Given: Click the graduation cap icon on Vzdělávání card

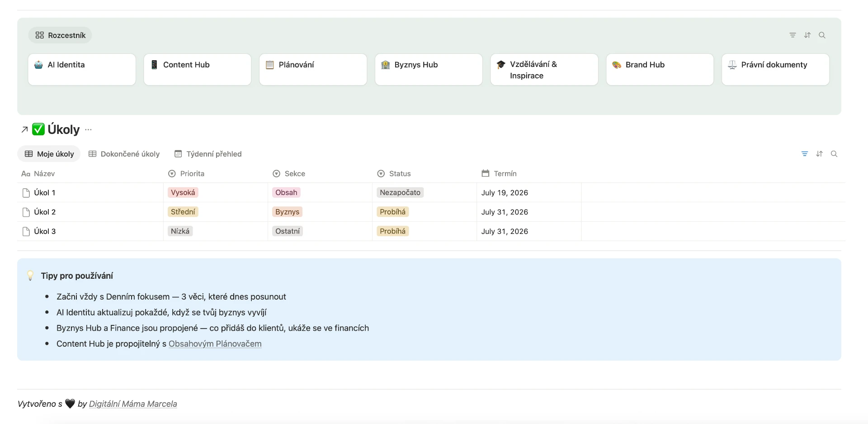Looking at the screenshot, I should [501, 65].
